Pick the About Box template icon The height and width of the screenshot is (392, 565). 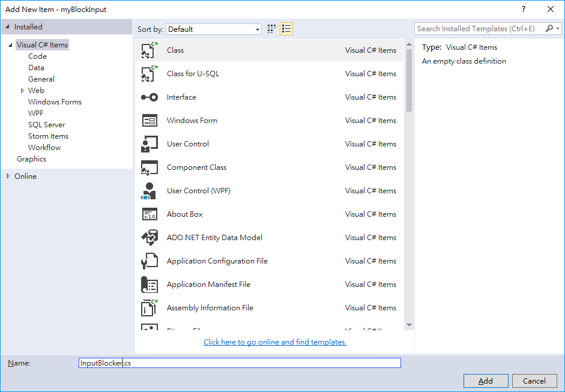(x=149, y=214)
